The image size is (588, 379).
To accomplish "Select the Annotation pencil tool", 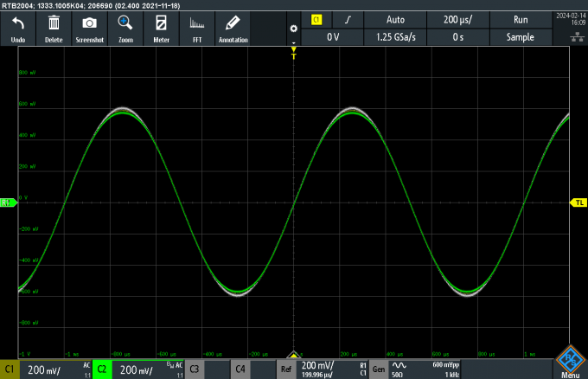I will (x=233, y=29).
